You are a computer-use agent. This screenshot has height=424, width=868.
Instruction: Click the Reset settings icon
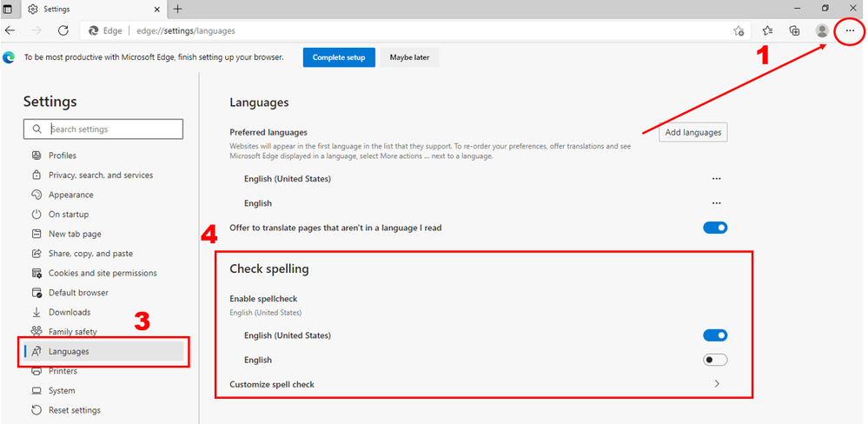coord(36,410)
